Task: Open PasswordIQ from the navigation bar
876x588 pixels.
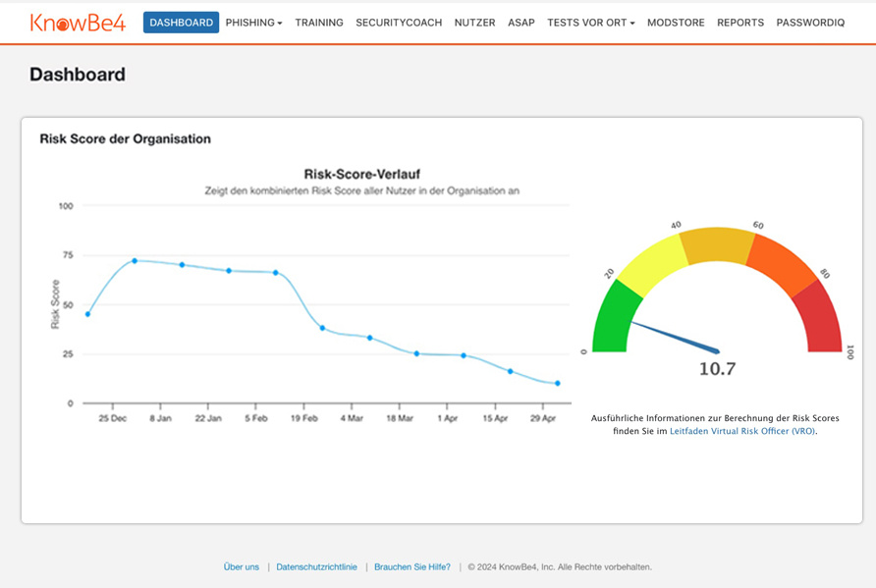Action: [810, 23]
